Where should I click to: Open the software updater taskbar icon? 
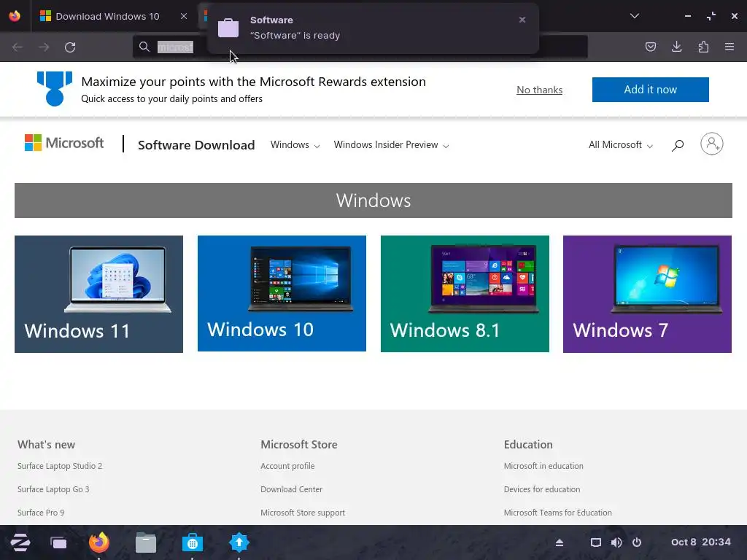[x=239, y=542]
